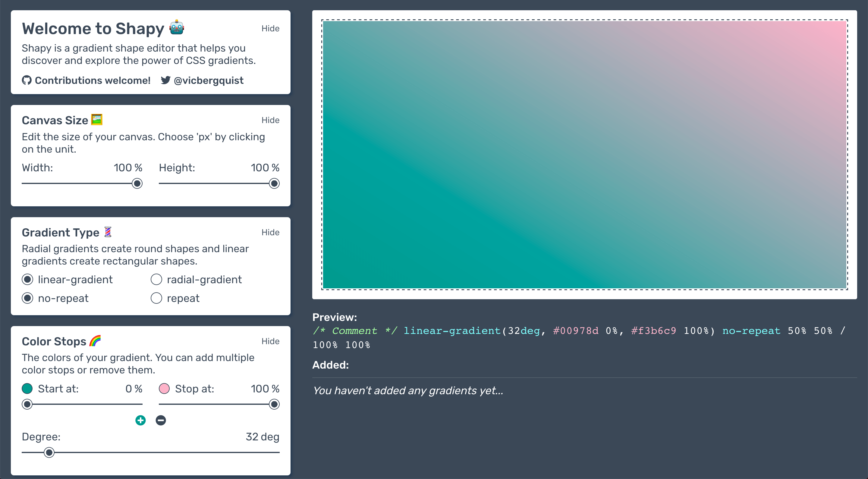Click the #f3b6c9 hex code in preview

[654, 331]
